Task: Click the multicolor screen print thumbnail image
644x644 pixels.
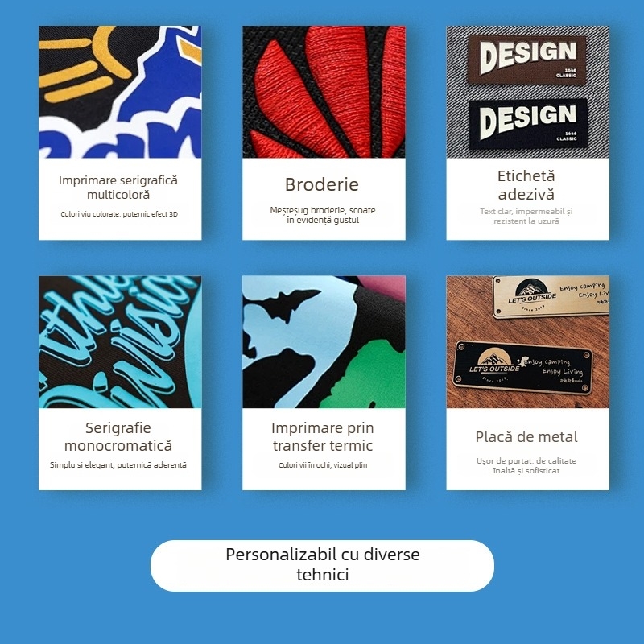Action: pos(120,92)
